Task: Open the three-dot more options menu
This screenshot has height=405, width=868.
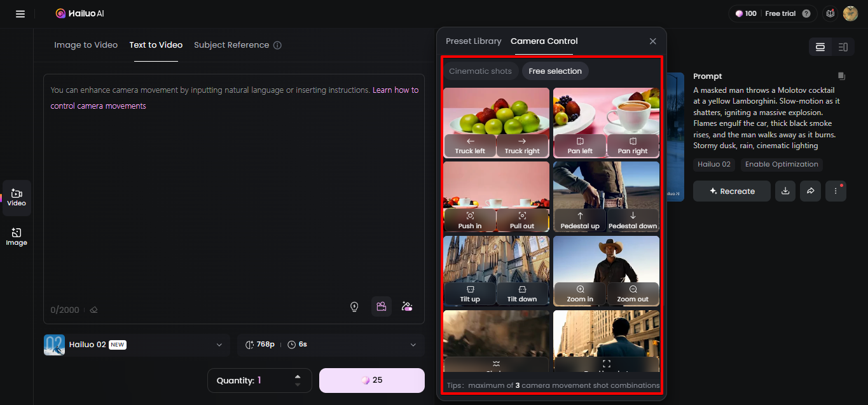Action: click(x=836, y=191)
